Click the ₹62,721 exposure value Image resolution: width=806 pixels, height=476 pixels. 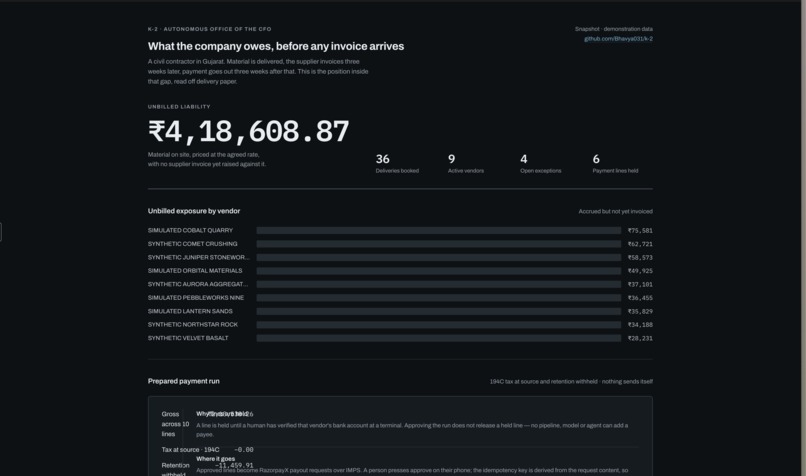coord(640,244)
